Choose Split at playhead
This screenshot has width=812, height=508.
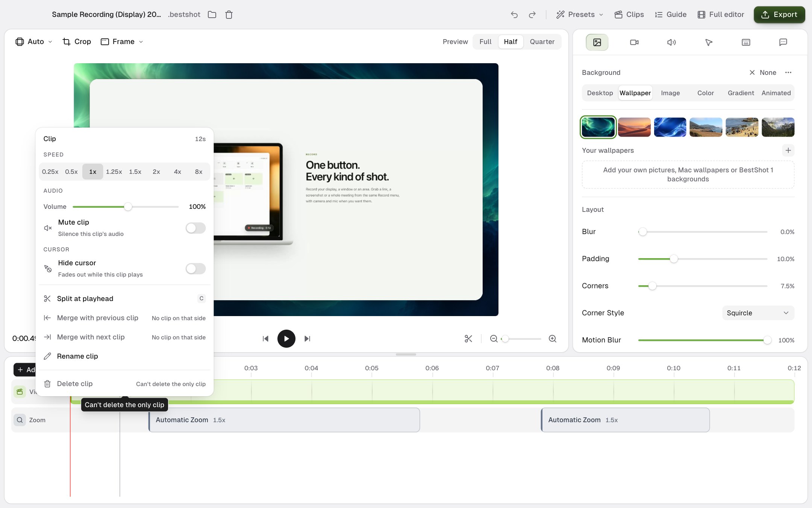pyautogui.click(x=124, y=299)
